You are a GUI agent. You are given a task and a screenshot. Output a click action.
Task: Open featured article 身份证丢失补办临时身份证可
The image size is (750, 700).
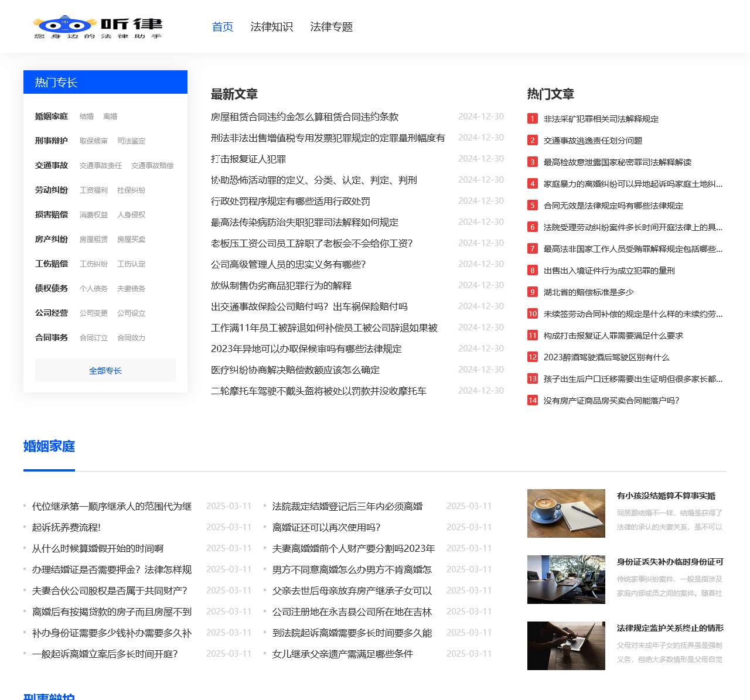click(x=670, y=562)
